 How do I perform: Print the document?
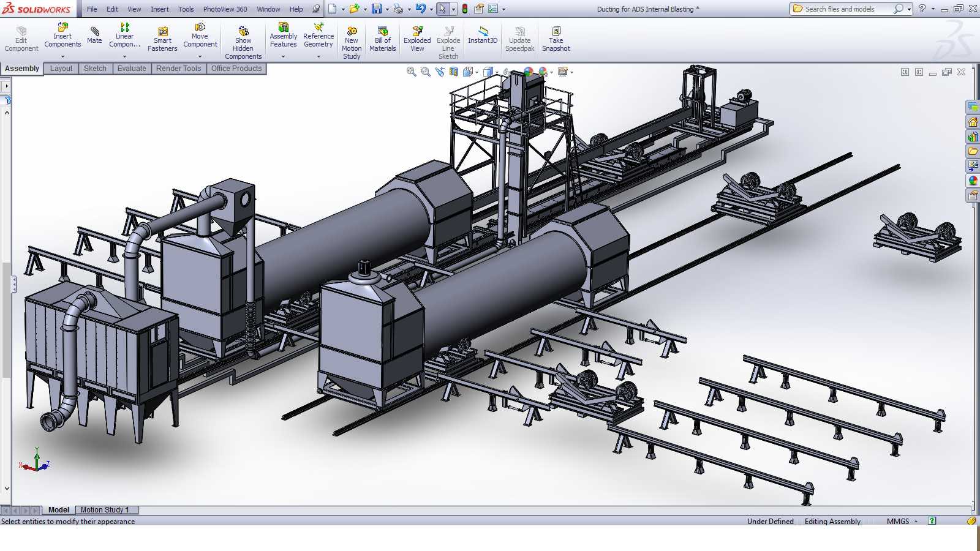tap(399, 9)
